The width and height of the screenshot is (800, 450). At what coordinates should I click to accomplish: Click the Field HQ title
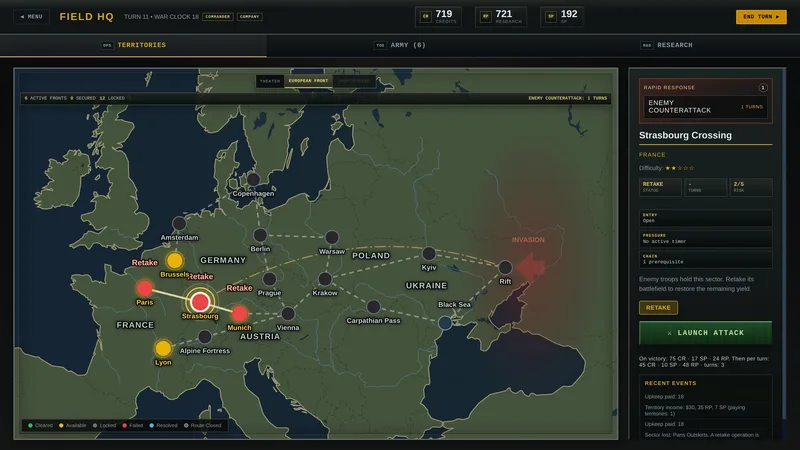pyautogui.click(x=86, y=17)
